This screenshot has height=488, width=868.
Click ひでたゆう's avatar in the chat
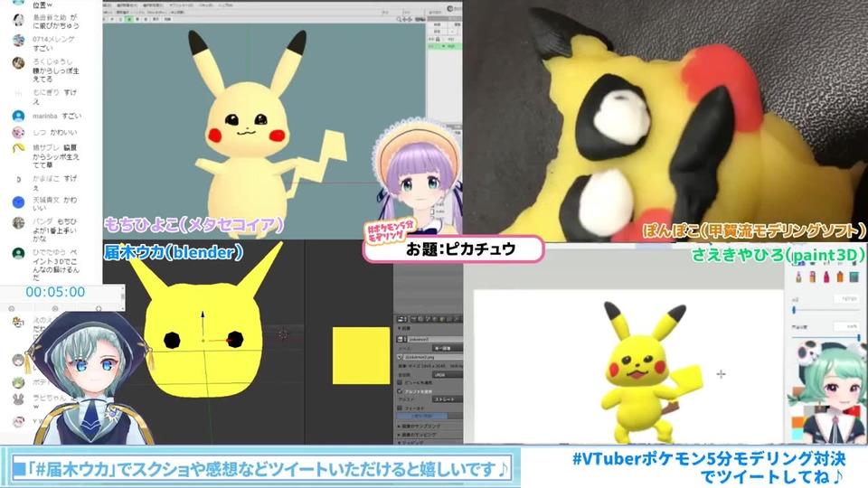pyautogui.click(x=18, y=253)
